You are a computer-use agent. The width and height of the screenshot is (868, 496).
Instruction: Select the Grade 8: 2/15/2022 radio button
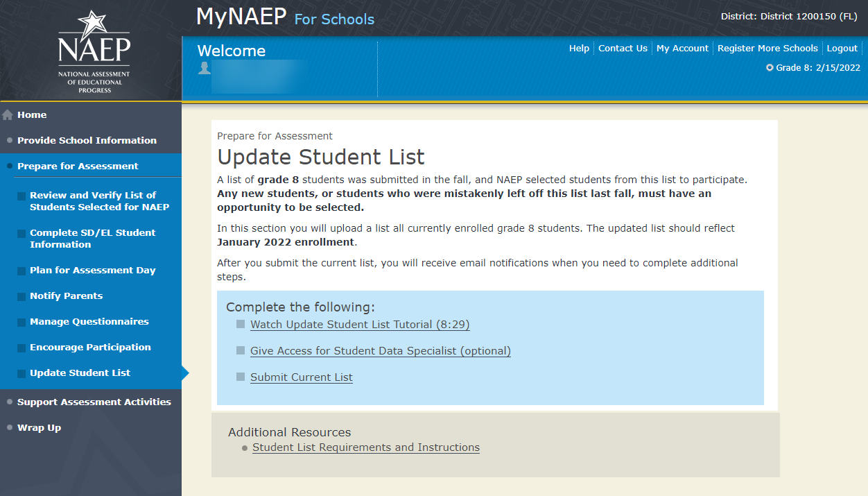click(x=770, y=68)
